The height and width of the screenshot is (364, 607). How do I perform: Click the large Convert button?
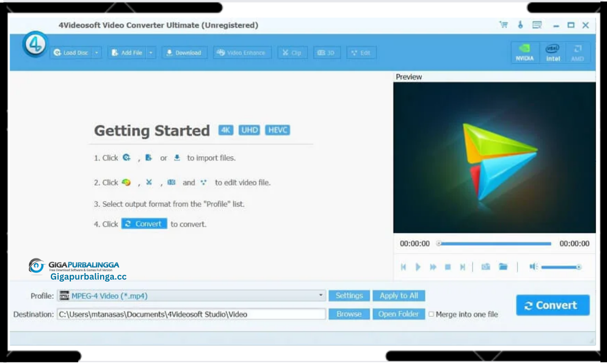tap(553, 305)
